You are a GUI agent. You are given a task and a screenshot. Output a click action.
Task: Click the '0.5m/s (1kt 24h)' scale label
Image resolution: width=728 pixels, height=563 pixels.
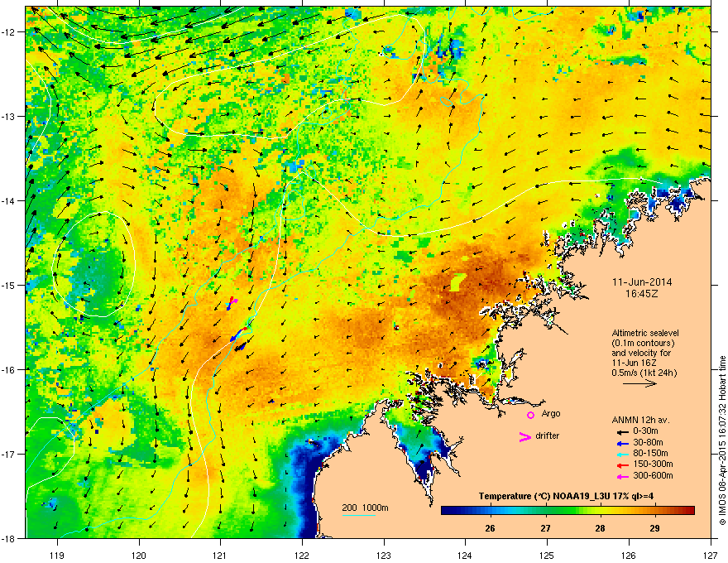(x=644, y=373)
